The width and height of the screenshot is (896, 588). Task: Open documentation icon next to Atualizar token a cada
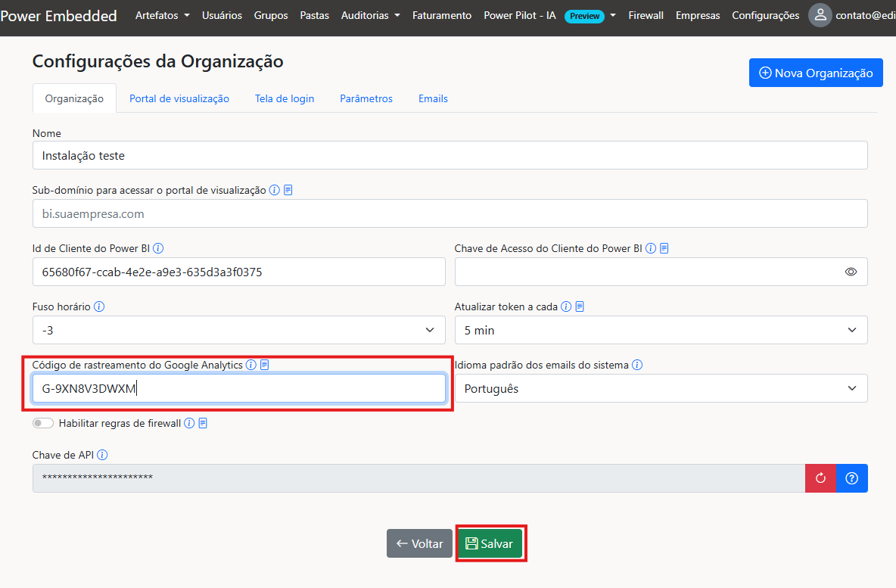click(580, 307)
